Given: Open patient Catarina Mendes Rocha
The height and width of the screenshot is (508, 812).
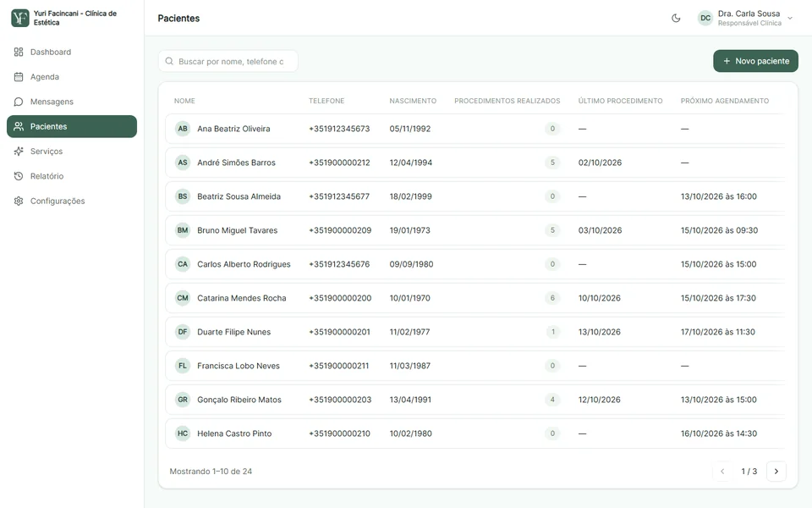Looking at the screenshot, I should [x=475, y=298].
